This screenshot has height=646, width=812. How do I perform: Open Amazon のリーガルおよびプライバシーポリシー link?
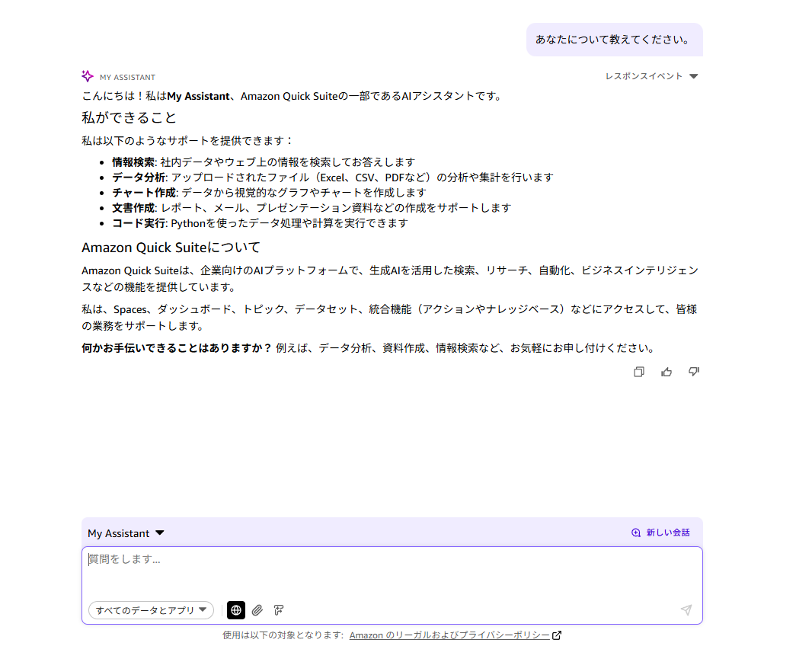pyautogui.click(x=449, y=635)
